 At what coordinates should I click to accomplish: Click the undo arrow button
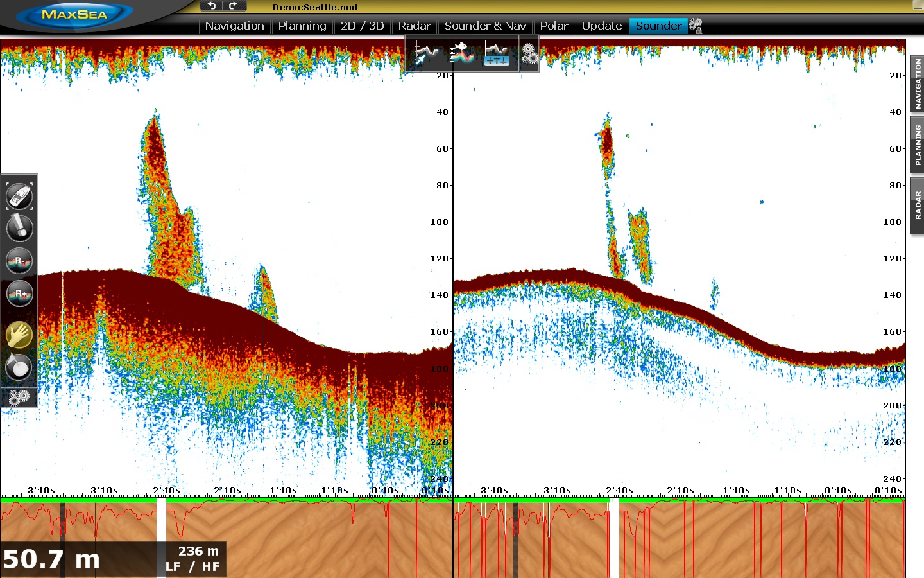click(211, 6)
